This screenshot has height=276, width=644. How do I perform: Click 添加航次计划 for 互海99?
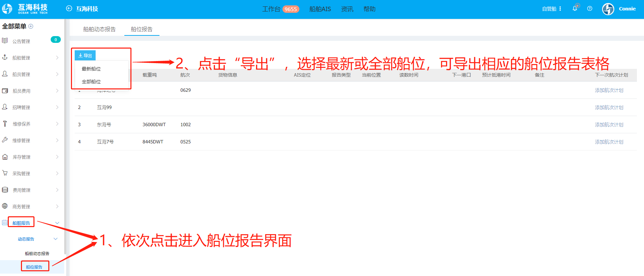click(609, 108)
